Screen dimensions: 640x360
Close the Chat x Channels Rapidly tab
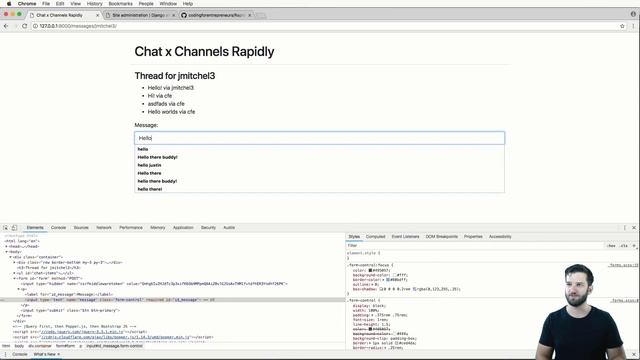tap(97, 15)
